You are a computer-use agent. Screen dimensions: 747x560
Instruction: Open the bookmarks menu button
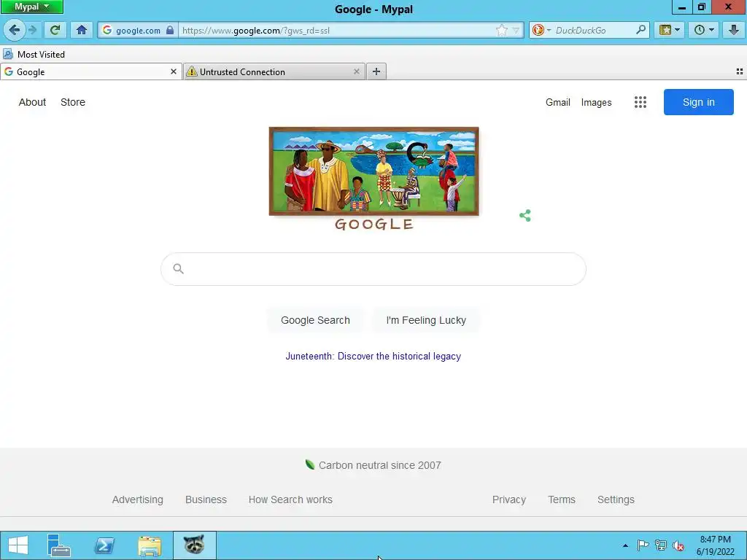click(669, 30)
